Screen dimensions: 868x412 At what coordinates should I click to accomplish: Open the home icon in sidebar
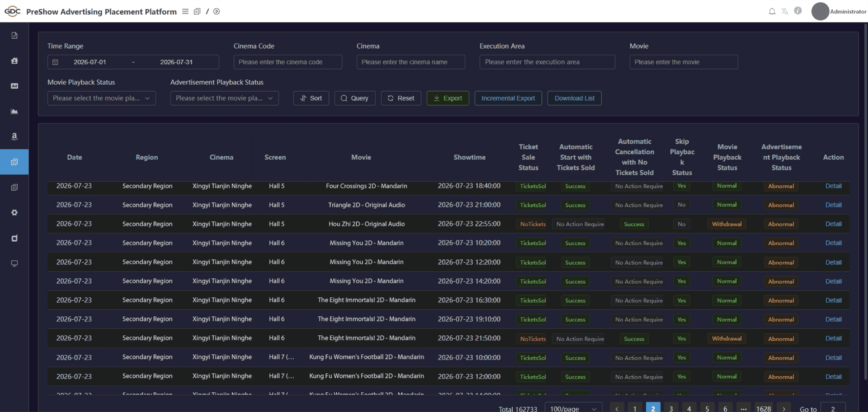click(14, 61)
